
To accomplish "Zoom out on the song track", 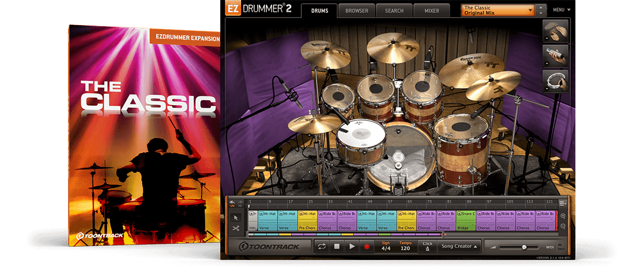I will (x=563, y=226).
